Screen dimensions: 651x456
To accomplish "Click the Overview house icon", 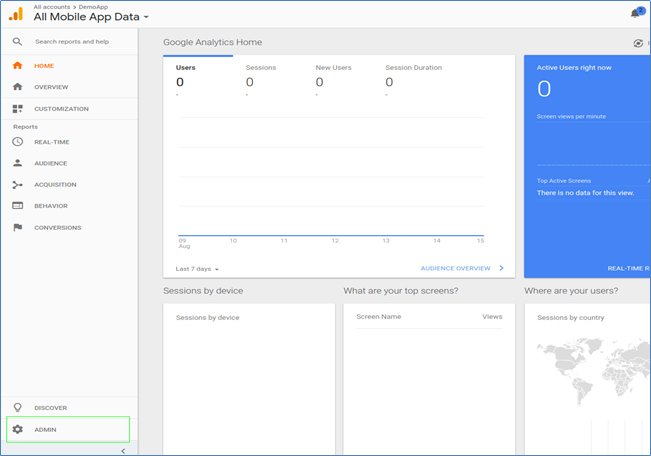I will coord(17,87).
